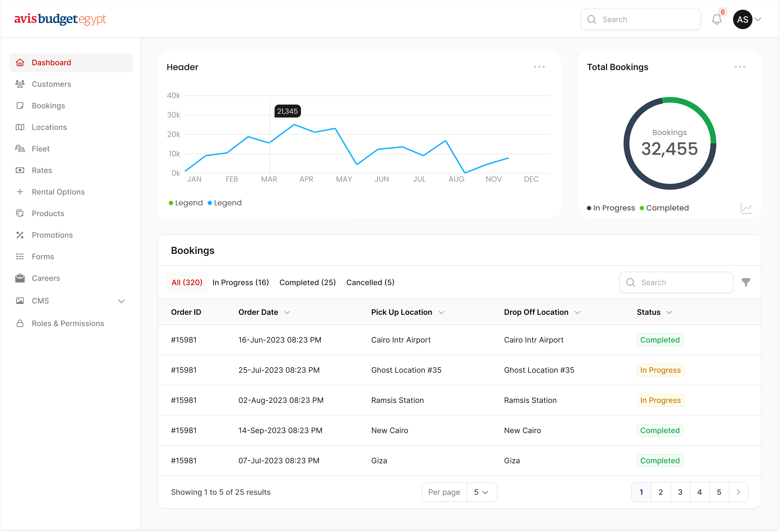The height and width of the screenshot is (532, 780).
Task: Open the filter funnel icon in Bookings
Action: click(746, 282)
